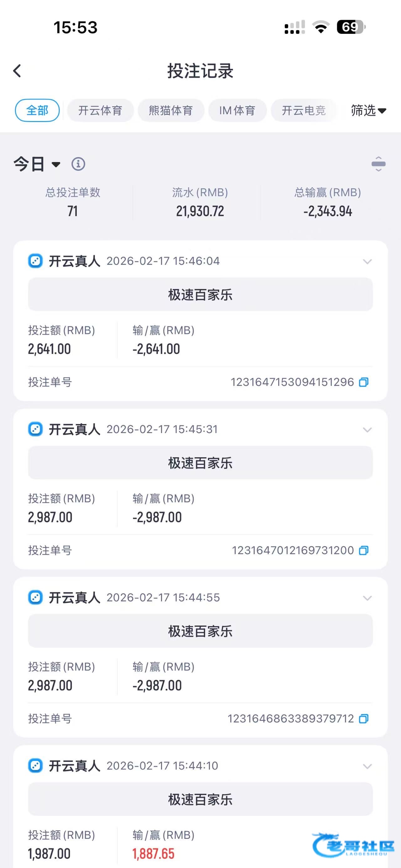Viewport: 401px width, 868px height.
Task: Tap the 1,887.65 winning amount
Action: (154, 854)
